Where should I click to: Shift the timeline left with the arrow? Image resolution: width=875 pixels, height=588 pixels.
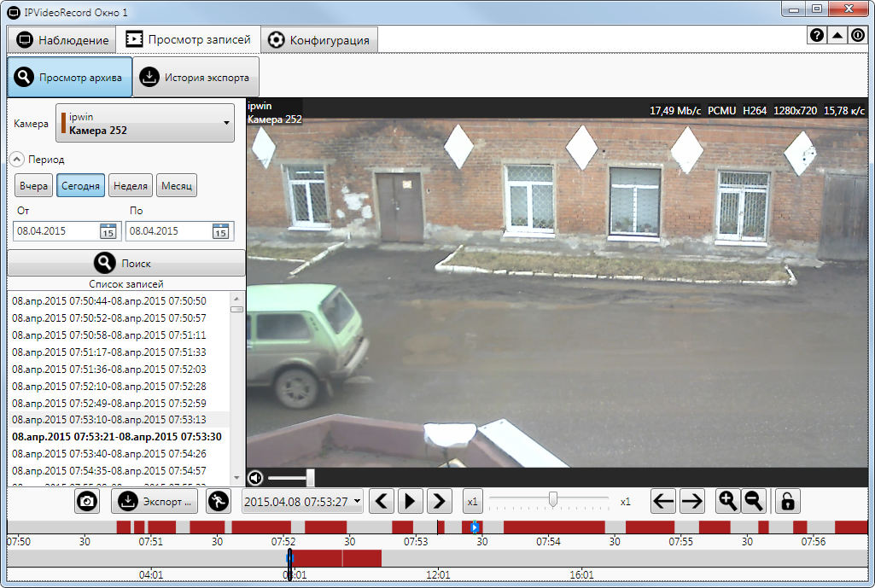tap(663, 501)
